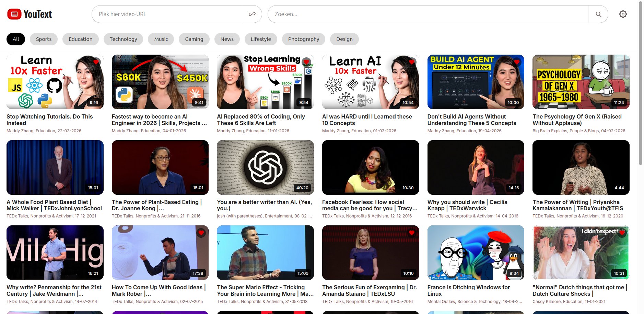
Task: Filter videos by Photography
Action: click(x=303, y=39)
